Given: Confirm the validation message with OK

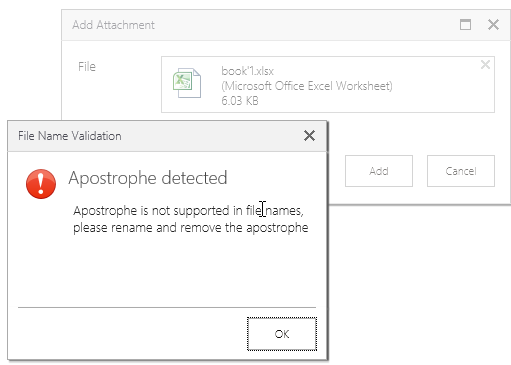Looking at the screenshot, I should [x=282, y=334].
